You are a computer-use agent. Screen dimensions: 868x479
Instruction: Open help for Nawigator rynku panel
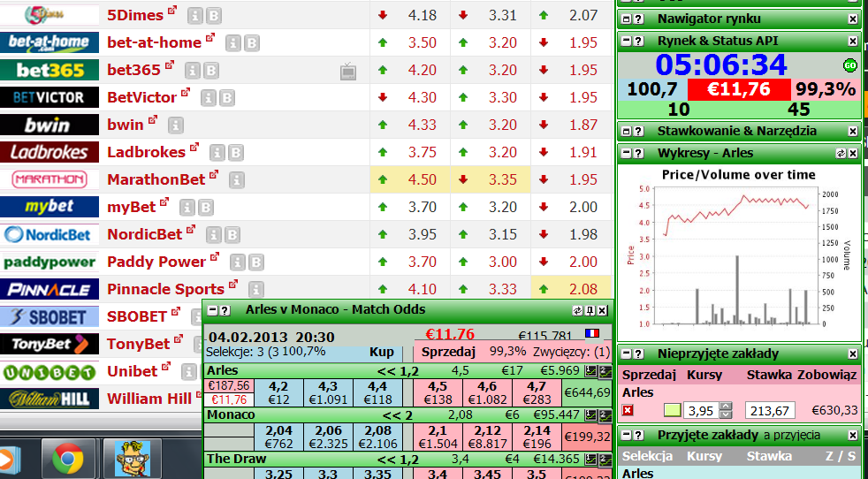click(639, 19)
